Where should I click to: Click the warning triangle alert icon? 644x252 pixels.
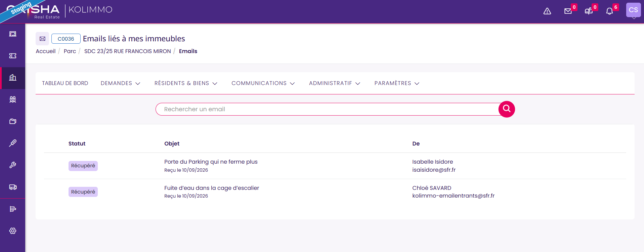[x=547, y=11]
